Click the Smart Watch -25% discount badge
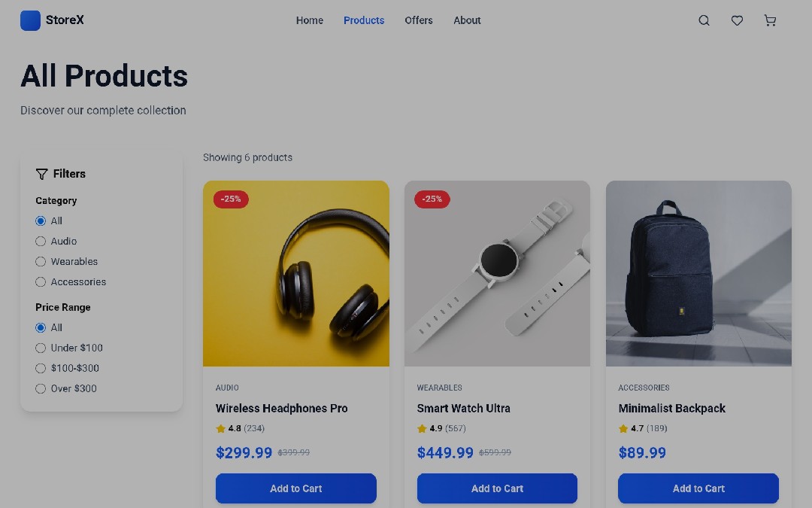Image resolution: width=812 pixels, height=508 pixels. [432, 199]
